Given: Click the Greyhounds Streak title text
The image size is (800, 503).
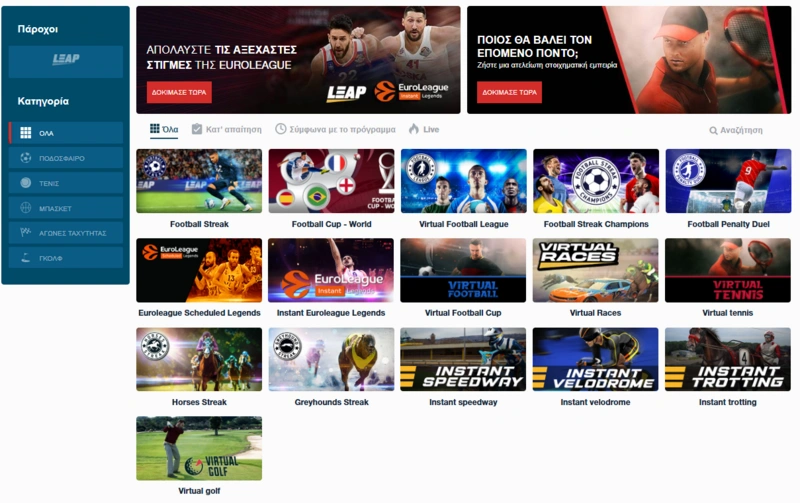Looking at the screenshot, I should 331,402.
